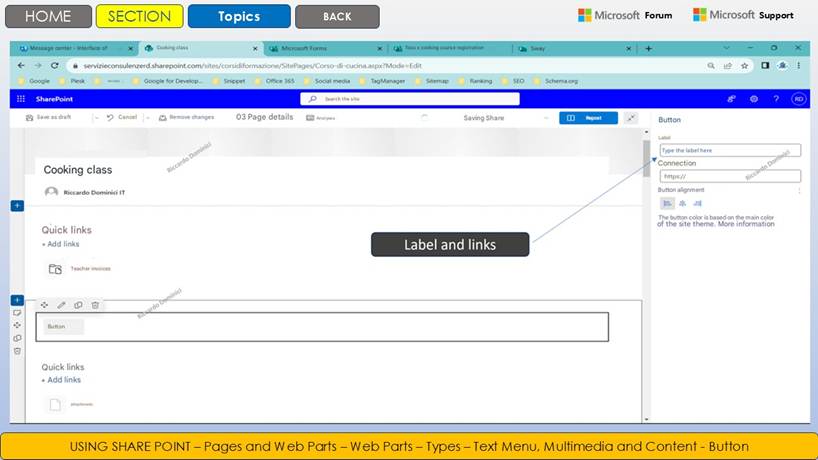Click the zoom magnifier icon in address bar
The width and height of the screenshot is (818, 460).
711,66
